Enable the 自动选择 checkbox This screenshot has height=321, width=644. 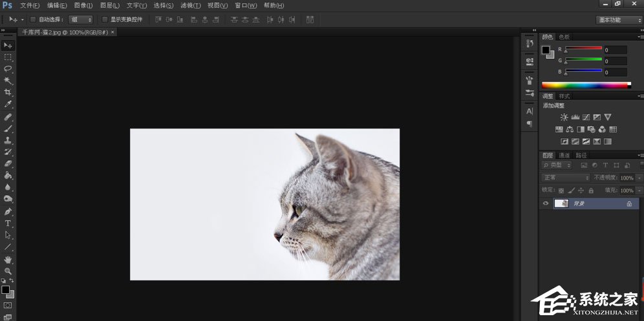click(x=34, y=19)
